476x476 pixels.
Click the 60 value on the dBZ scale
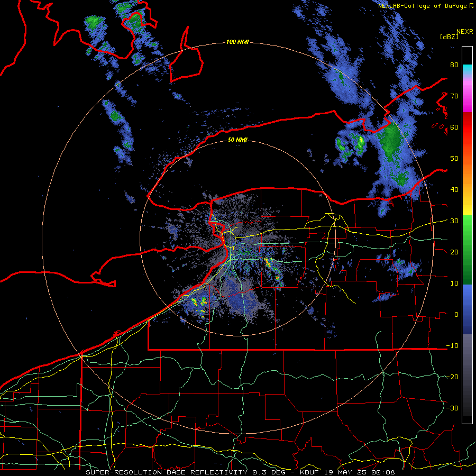pos(454,127)
